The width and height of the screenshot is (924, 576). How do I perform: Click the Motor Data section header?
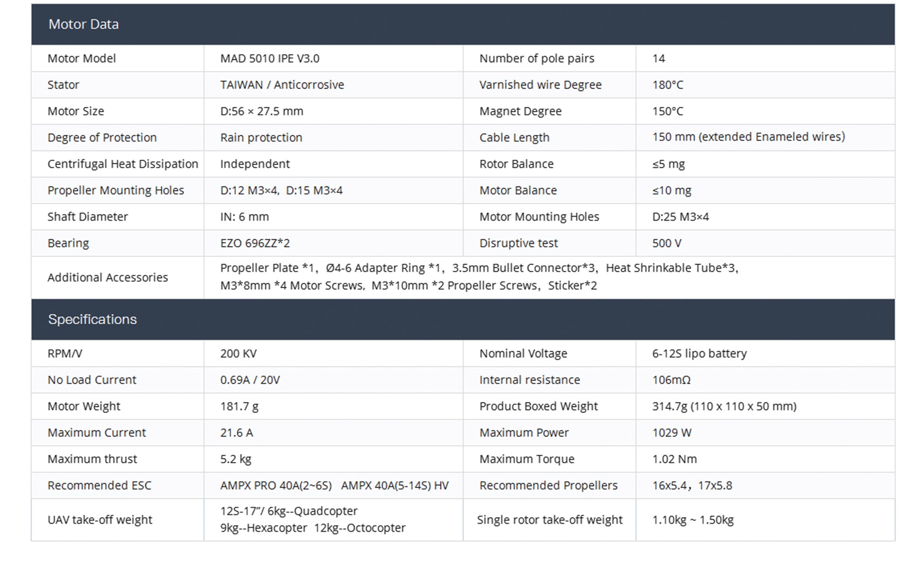click(84, 24)
